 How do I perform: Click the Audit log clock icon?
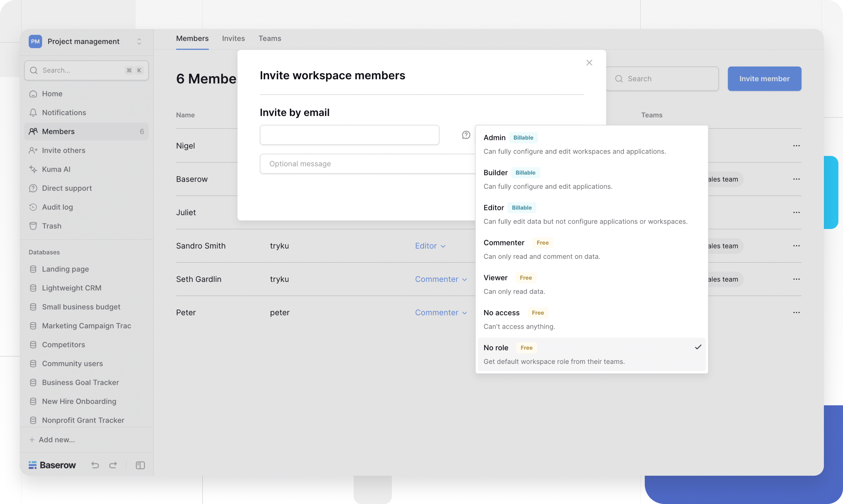33,207
